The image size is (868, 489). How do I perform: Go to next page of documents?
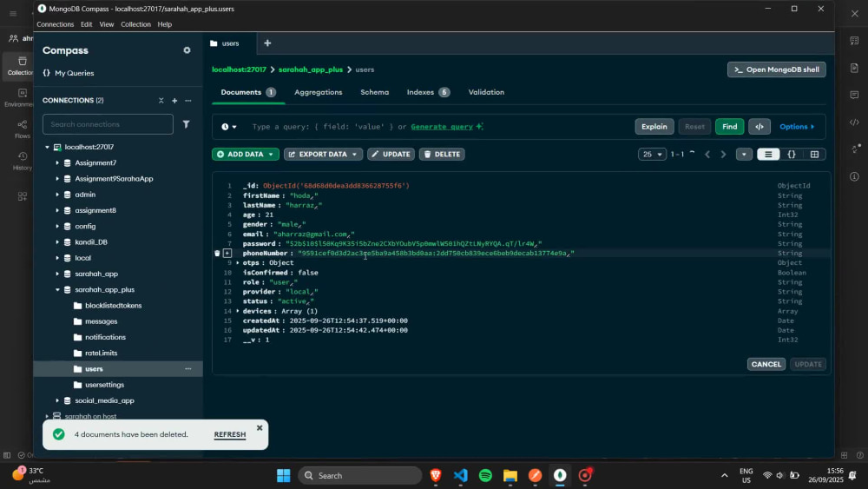pyautogui.click(x=723, y=155)
